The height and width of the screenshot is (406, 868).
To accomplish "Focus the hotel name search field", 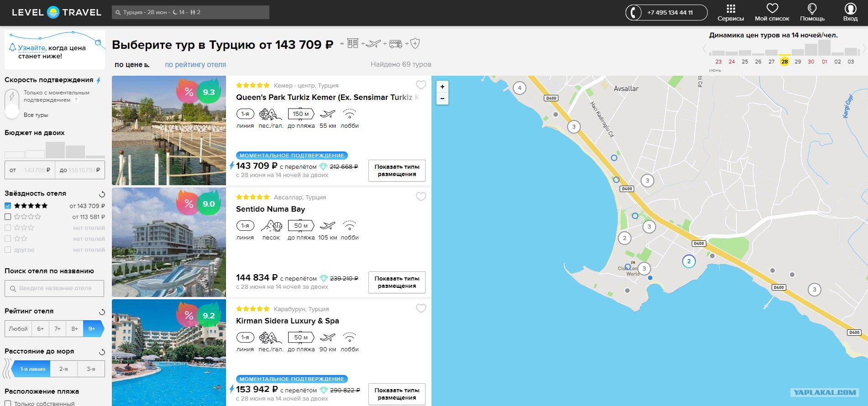I will (x=54, y=288).
